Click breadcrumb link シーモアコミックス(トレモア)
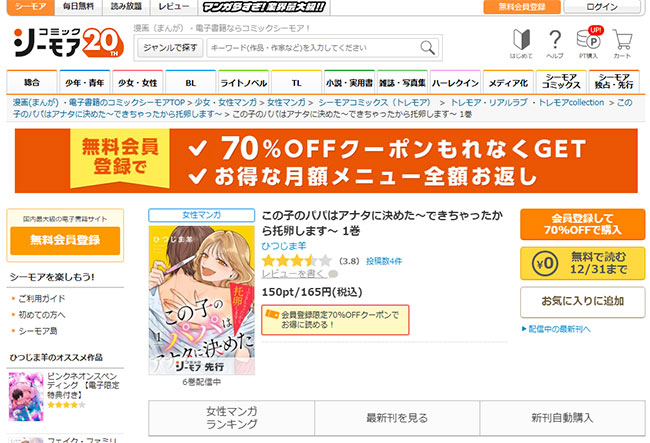This screenshot has width=650, height=443. [x=375, y=102]
